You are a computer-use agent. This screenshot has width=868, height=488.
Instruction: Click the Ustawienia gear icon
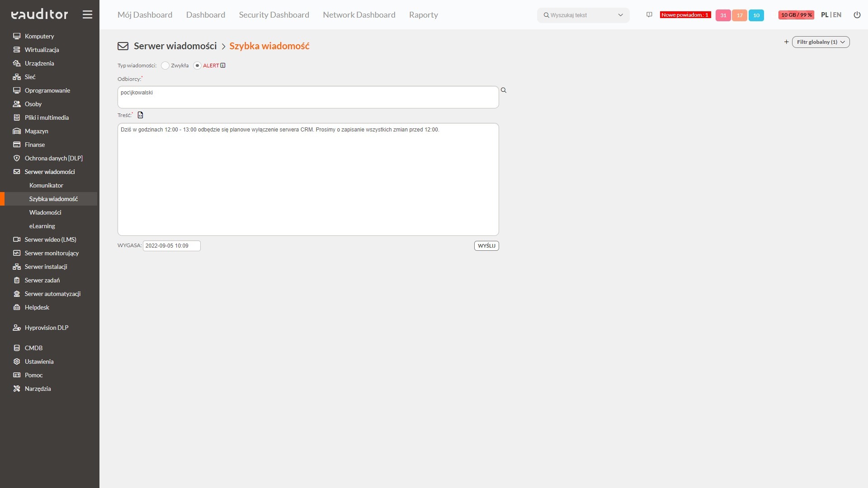click(x=17, y=361)
